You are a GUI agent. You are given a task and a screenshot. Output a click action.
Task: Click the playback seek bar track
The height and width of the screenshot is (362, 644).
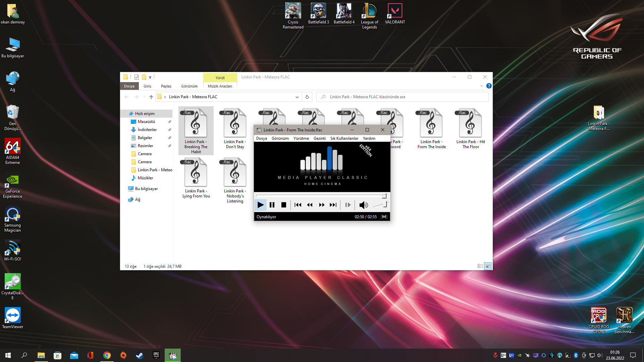point(319,196)
